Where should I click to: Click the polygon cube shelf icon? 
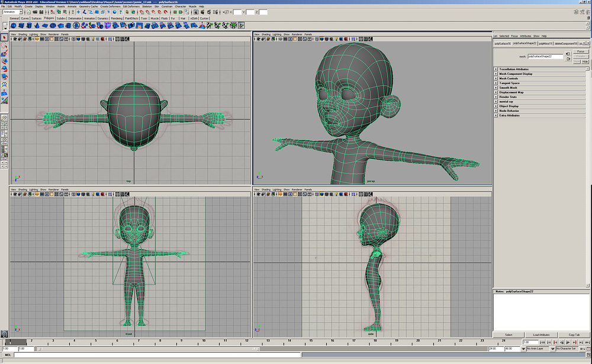click(x=21, y=25)
